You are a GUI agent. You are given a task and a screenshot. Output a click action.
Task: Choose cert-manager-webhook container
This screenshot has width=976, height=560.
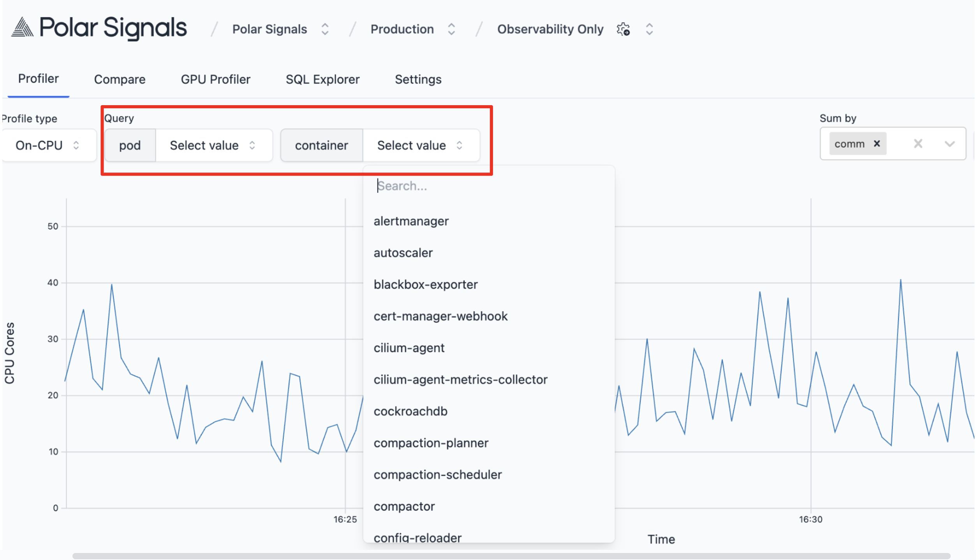click(x=489, y=316)
